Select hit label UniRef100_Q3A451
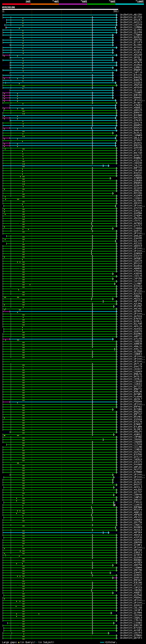Screen dimensions: 146x644 131,573
